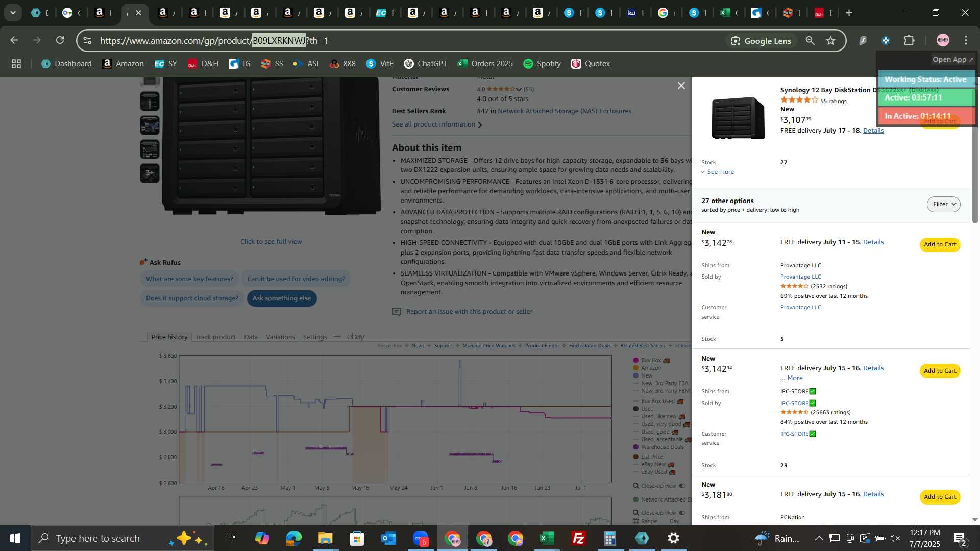Ask Rufus if usable for video editing
Screen dimensions: 980x551
pyautogui.click(x=296, y=279)
